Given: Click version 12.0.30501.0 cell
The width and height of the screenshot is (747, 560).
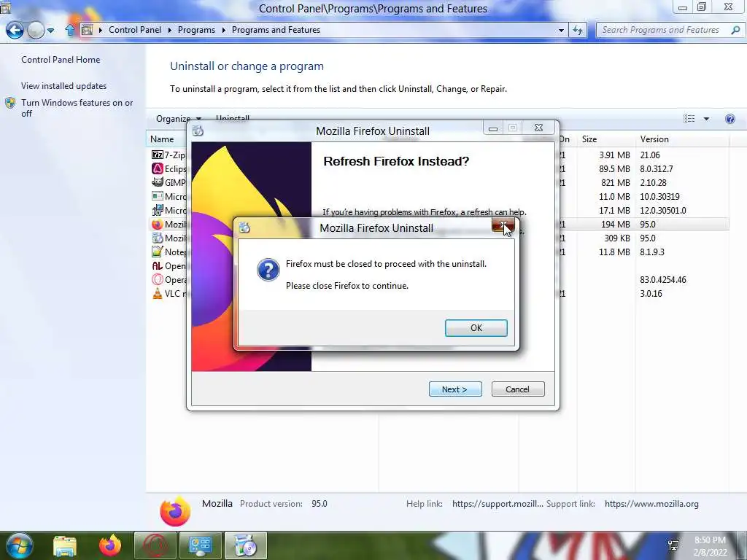Looking at the screenshot, I should pyautogui.click(x=662, y=210).
